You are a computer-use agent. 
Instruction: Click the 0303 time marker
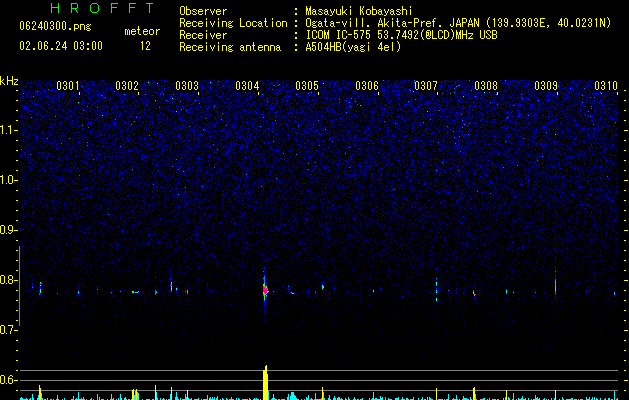click(x=187, y=85)
